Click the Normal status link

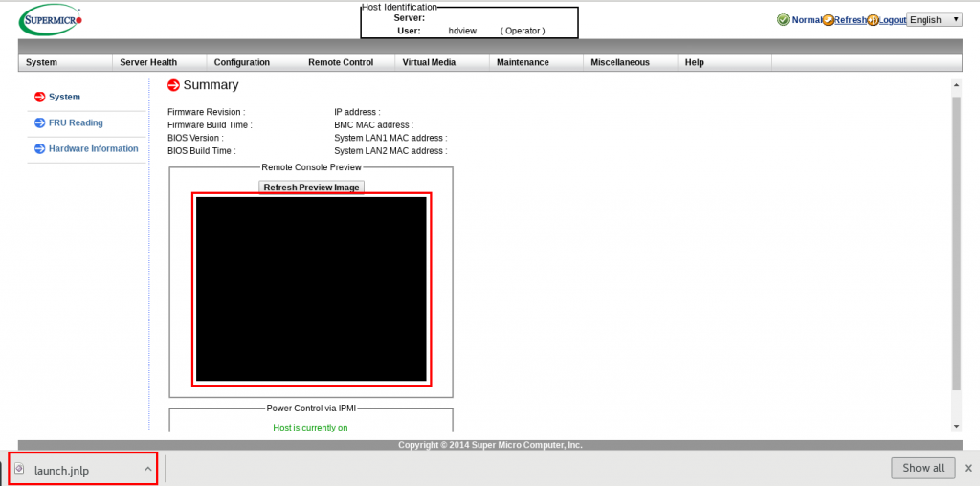tap(807, 20)
